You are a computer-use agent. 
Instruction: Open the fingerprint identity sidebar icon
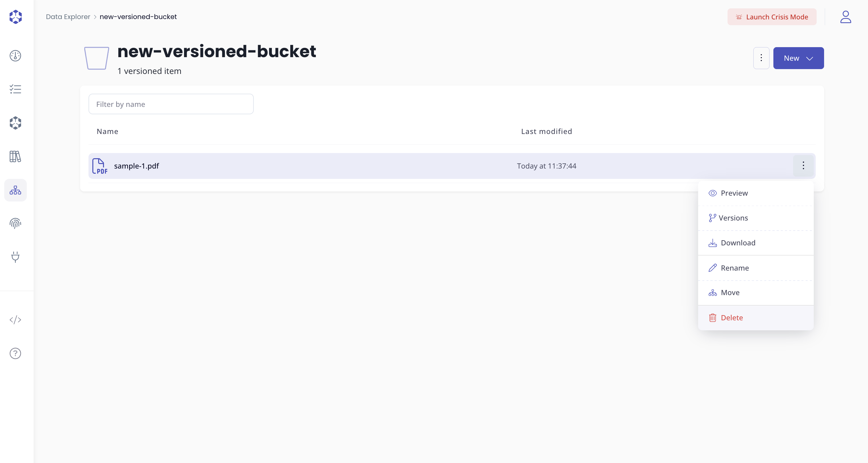(x=15, y=223)
